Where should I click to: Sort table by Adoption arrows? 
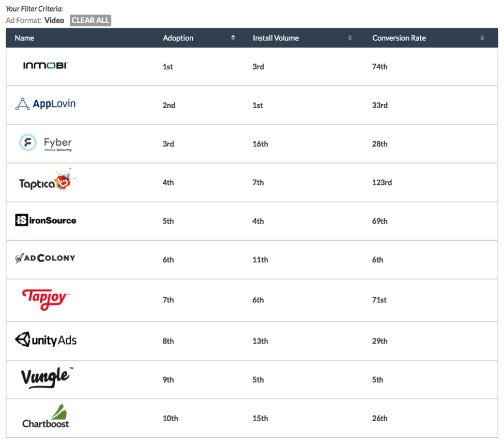233,38
